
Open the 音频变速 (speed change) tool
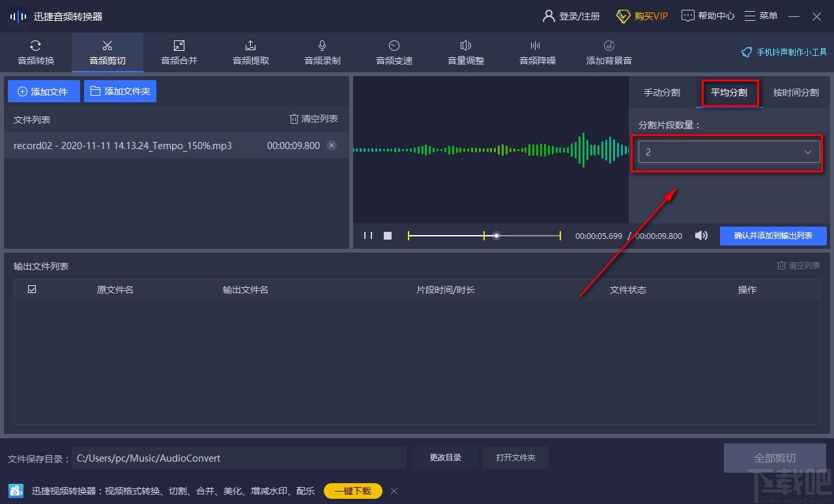tap(394, 52)
